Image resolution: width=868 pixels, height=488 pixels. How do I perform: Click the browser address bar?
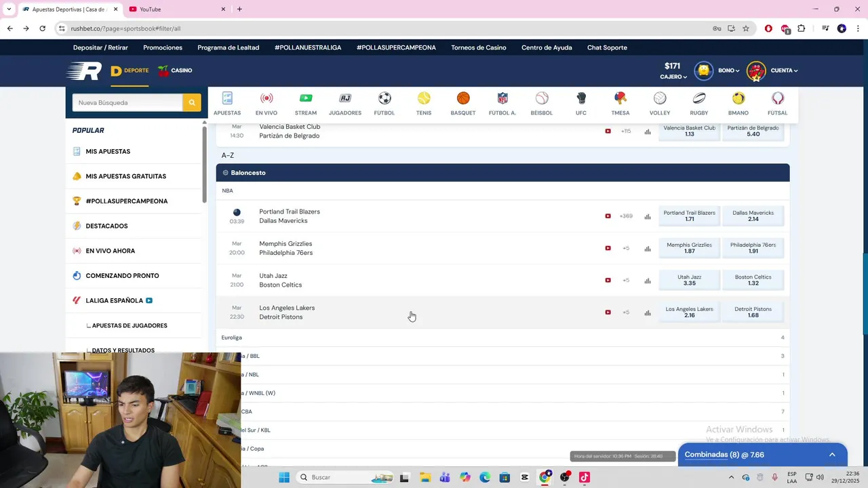387,28
